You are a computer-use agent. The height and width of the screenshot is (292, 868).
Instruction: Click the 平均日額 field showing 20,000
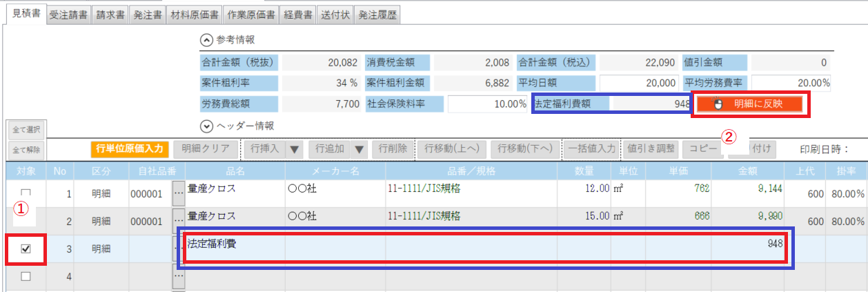coord(640,83)
